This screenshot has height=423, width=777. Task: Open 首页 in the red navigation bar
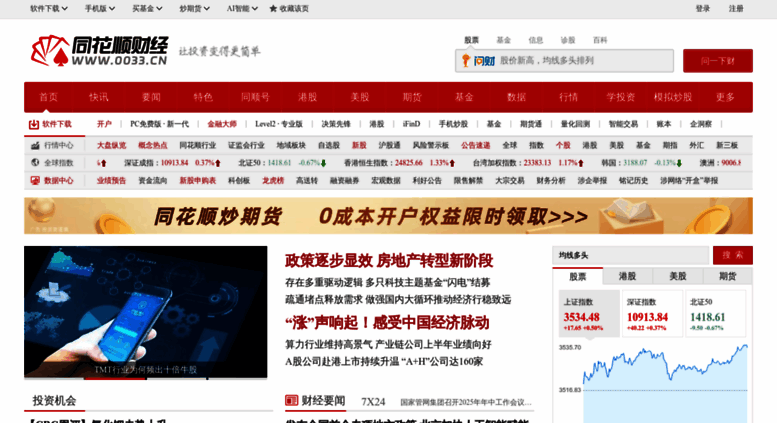49,97
